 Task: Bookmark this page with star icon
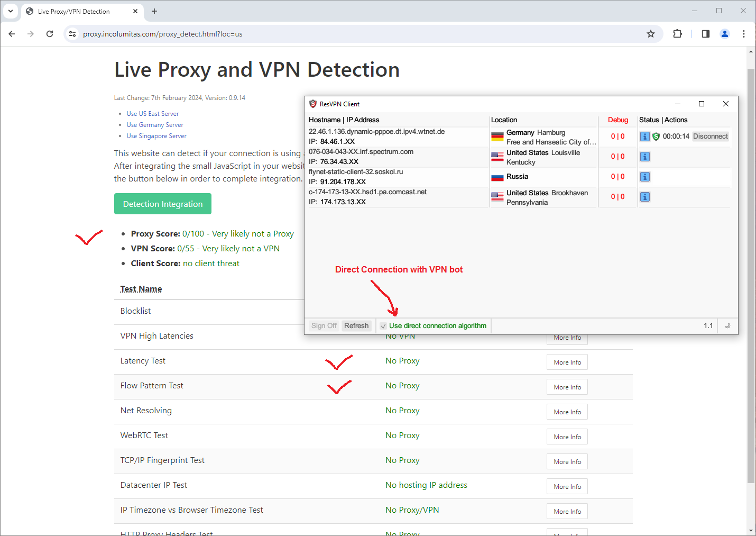tap(651, 34)
